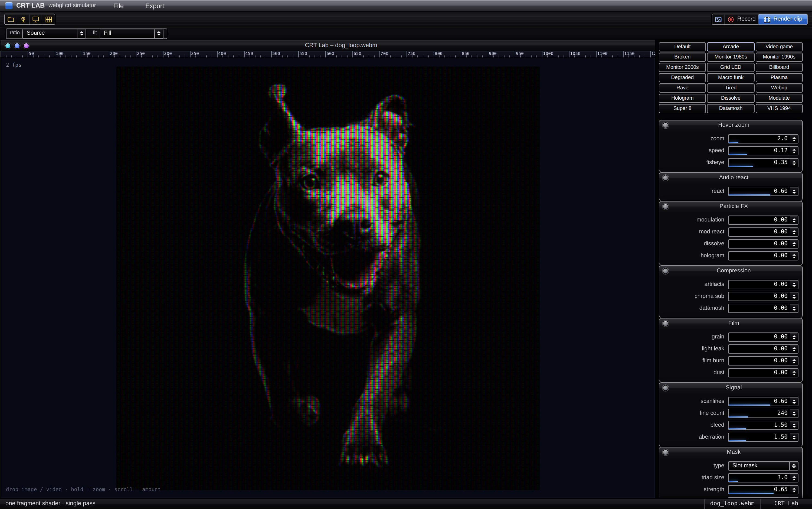Apply the Arcade preset
This screenshot has width=812, height=509.
(731, 47)
